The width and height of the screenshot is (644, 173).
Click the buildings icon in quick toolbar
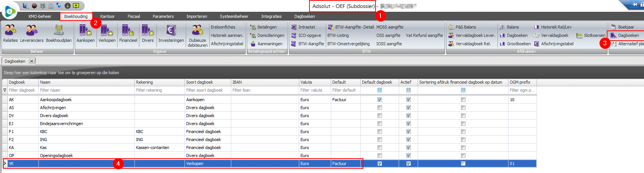tap(43, 6)
